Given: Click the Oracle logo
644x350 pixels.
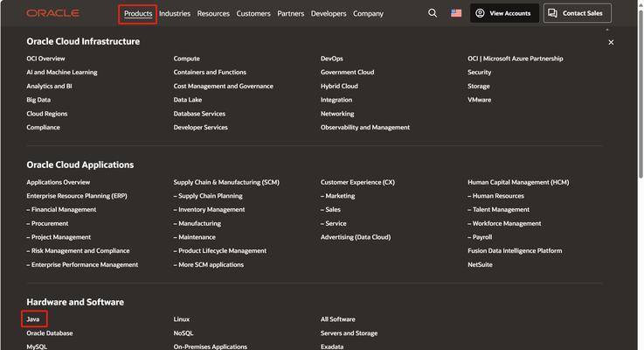Looking at the screenshot, I should (x=53, y=13).
